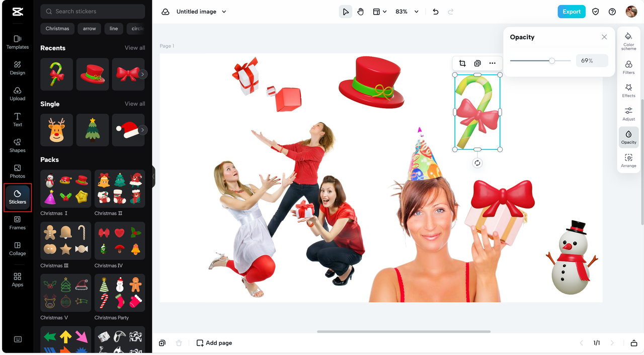
Task: Select the arrow search tag
Action: point(90,29)
